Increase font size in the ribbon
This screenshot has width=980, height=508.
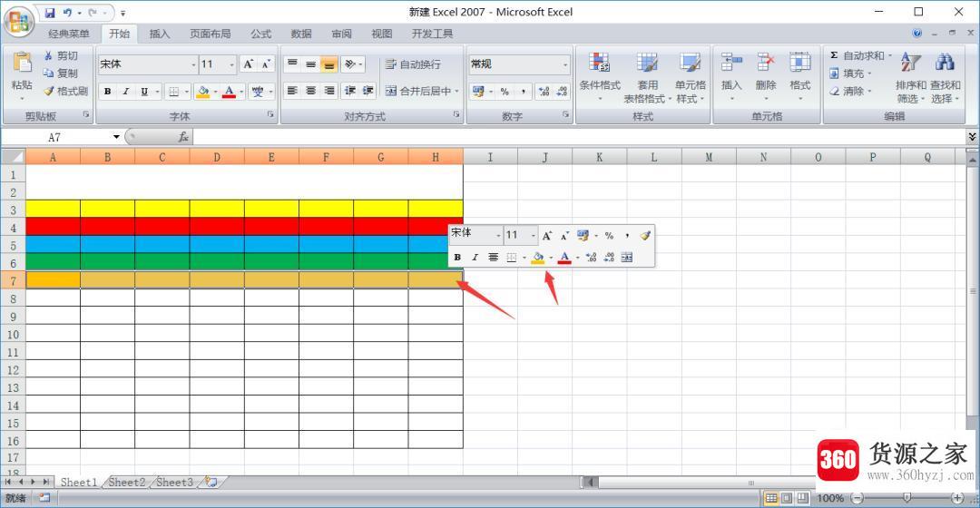coord(249,64)
